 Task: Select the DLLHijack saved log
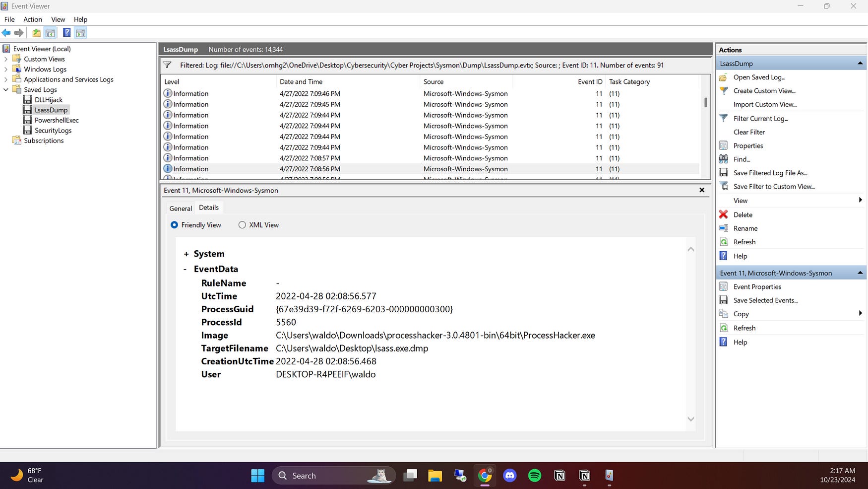pos(49,100)
